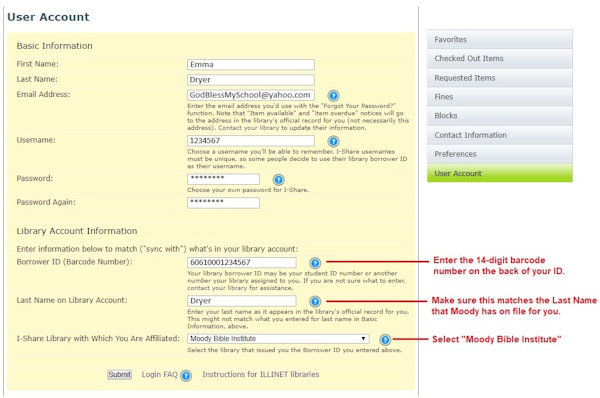Focus the Borrower ID barcode number field
This screenshot has width=600, height=398.
(241, 262)
